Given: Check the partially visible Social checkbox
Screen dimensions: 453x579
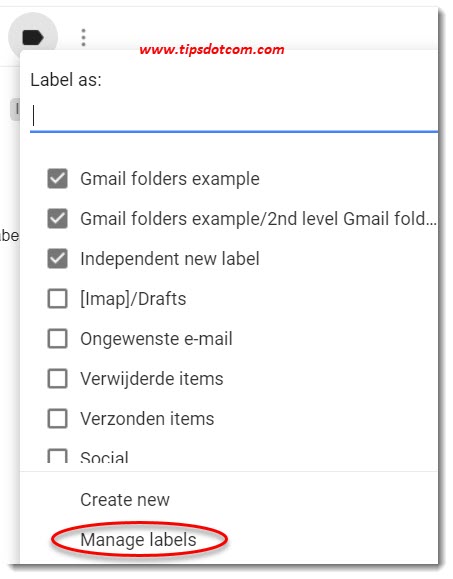Looking at the screenshot, I should [58, 456].
